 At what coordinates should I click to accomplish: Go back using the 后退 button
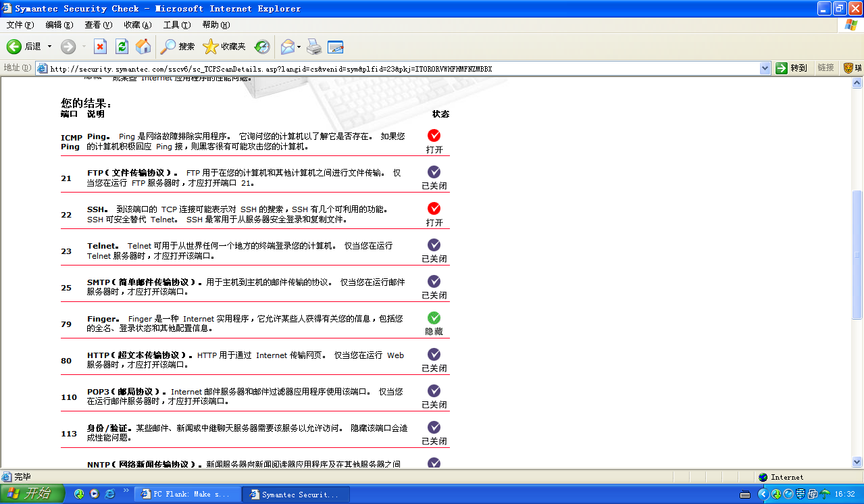24,47
